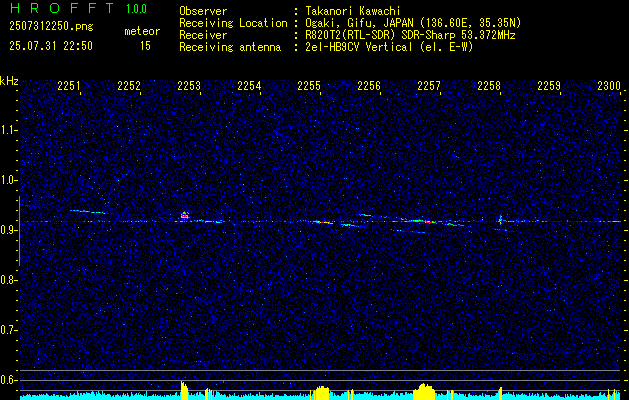This screenshot has height=400, width=629.
Task: Select R820T2(RTL-SDR) SDR-Sharp 53.372MHz text
Action: coord(410,35)
